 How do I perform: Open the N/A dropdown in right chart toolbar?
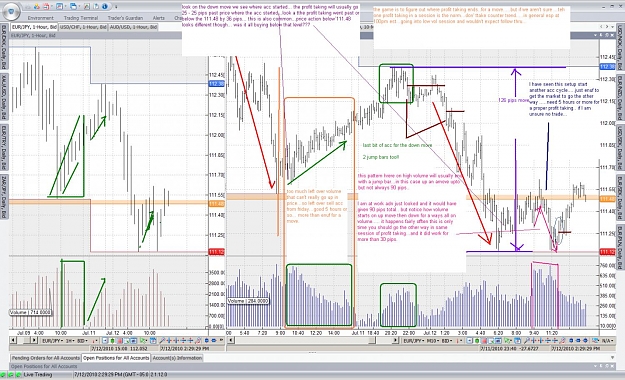click(607, 341)
